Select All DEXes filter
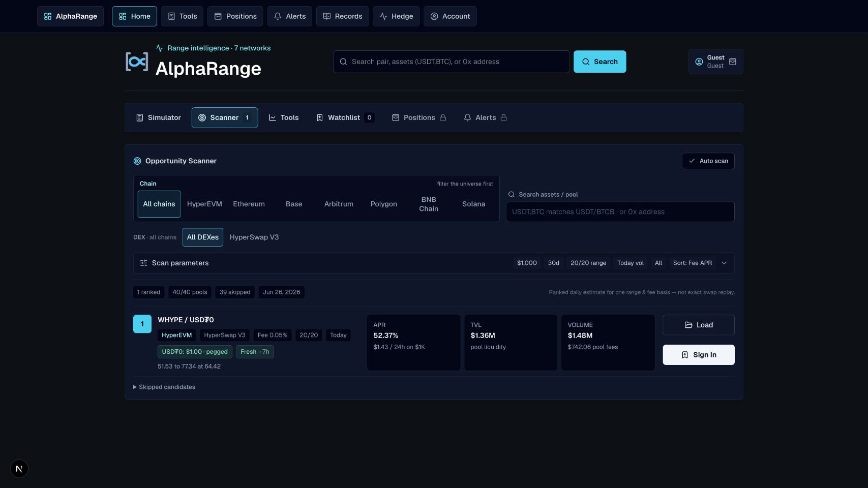Screen dimensions: 868x488 pyautogui.click(x=203, y=237)
